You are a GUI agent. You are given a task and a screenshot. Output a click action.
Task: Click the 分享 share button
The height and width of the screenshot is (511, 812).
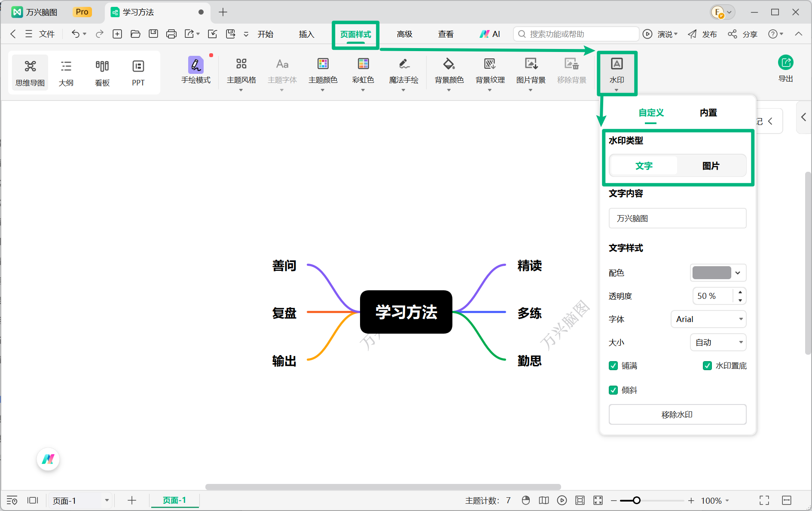(x=742, y=34)
